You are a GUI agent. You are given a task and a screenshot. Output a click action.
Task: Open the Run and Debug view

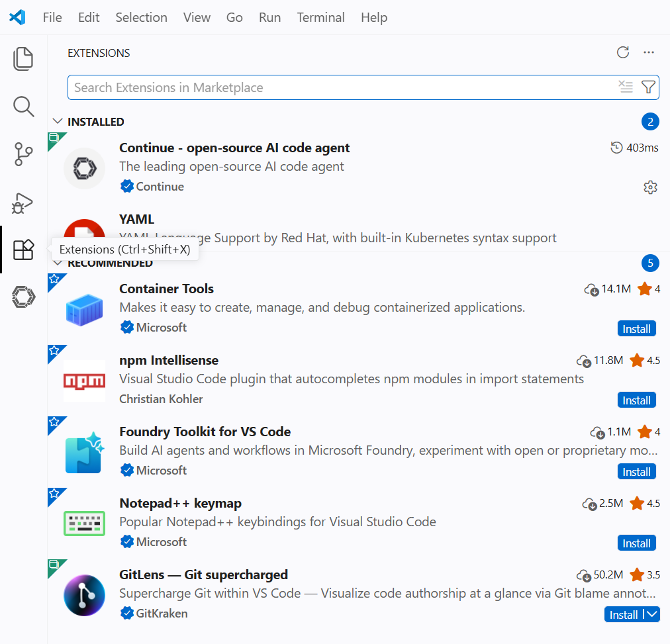(23, 203)
